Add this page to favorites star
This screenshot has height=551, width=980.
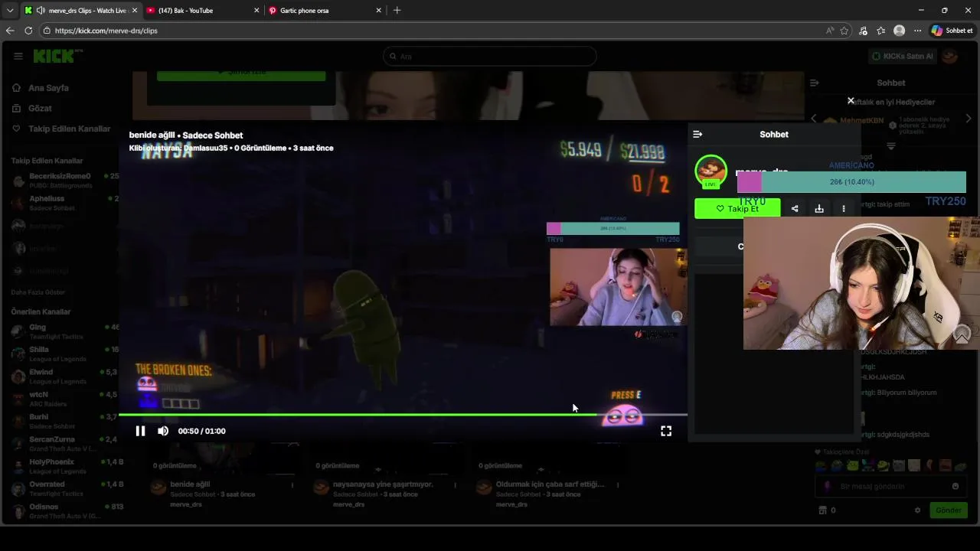pos(844,31)
